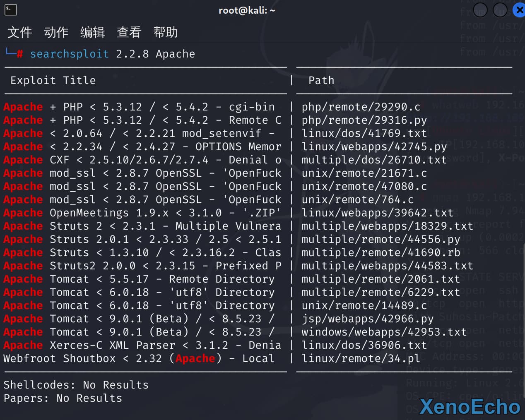The height and width of the screenshot is (420, 525).
Task: Click the searchsploit command in the prompt
Action: 69,54
